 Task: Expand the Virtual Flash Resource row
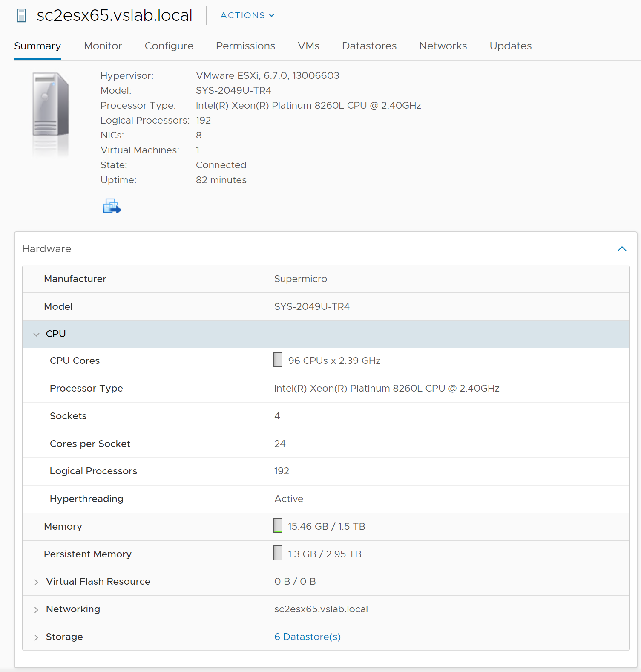click(x=37, y=582)
